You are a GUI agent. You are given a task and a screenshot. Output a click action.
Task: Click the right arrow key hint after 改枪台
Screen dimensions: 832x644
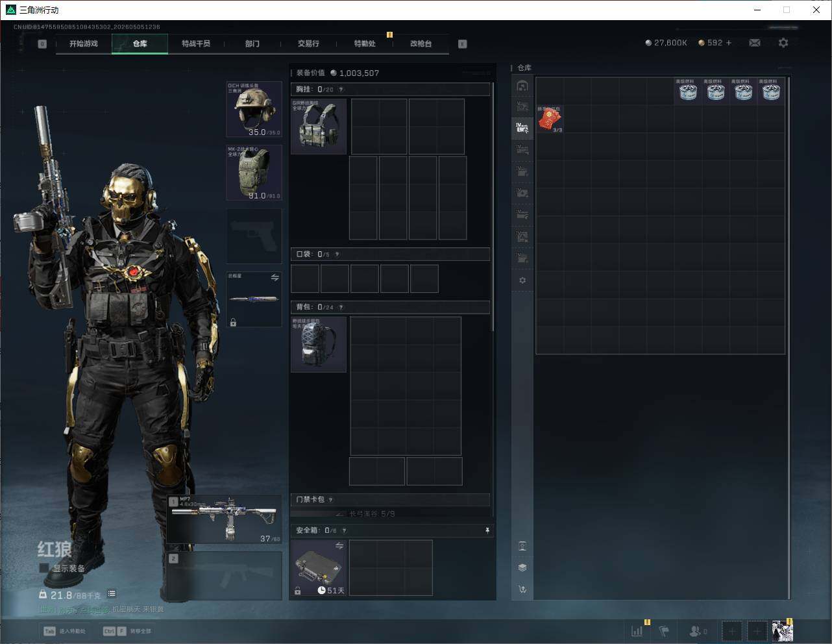click(463, 44)
